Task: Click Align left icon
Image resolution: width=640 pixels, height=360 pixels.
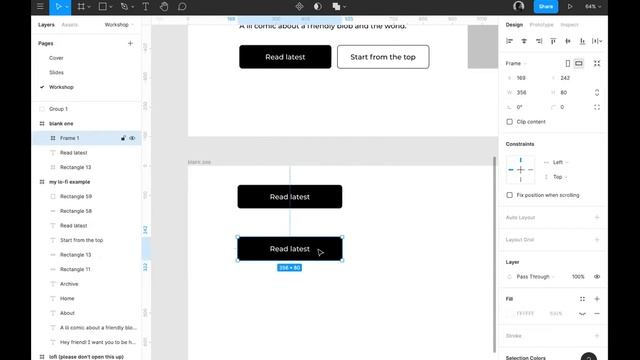Action: 509,41
